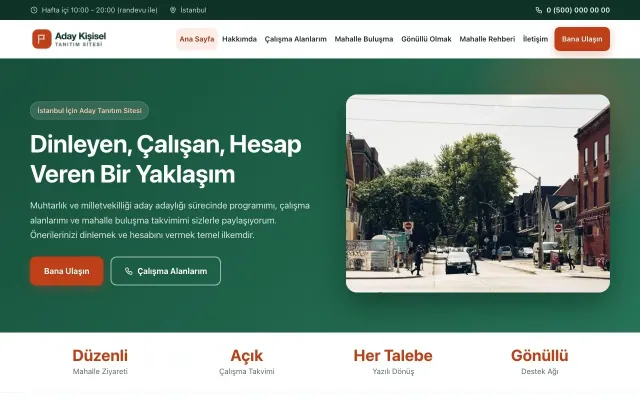
Task: Click the orange Bana Ulaşın hero button
Action: coord(67,271)
